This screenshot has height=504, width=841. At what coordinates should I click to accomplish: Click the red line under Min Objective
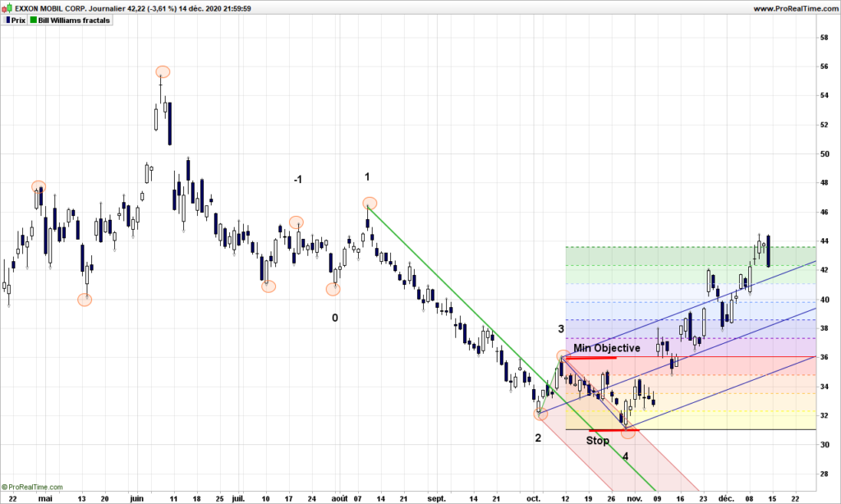point(591,357)
